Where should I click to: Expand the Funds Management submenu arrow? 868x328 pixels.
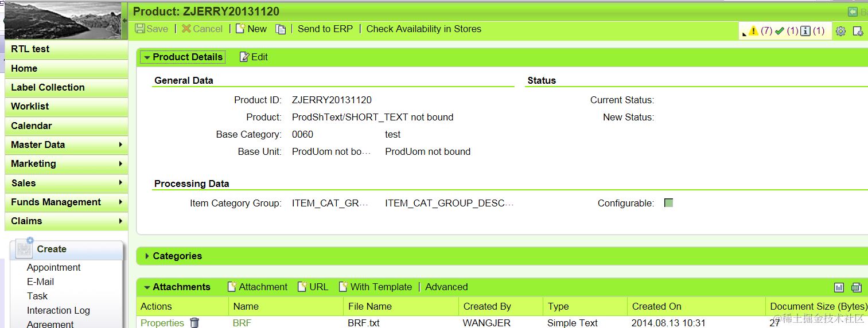pos(120,202)
